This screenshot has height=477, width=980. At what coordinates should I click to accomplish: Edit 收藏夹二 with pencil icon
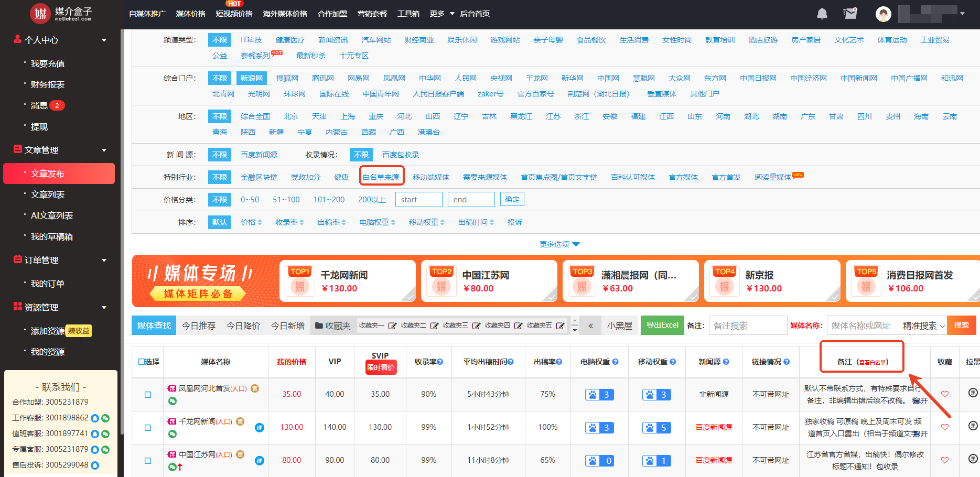tap(434, 326)
